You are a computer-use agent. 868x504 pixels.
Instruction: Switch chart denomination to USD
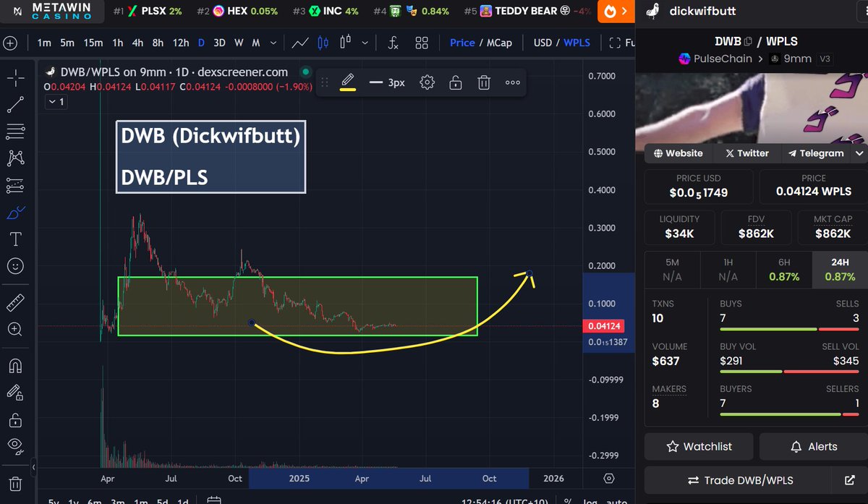point(543,43)
